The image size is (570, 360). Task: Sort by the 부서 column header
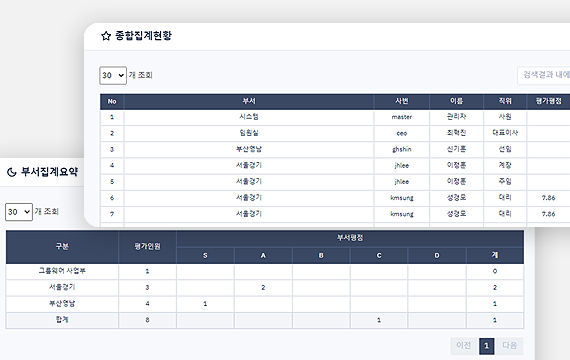tap(249, 101)
